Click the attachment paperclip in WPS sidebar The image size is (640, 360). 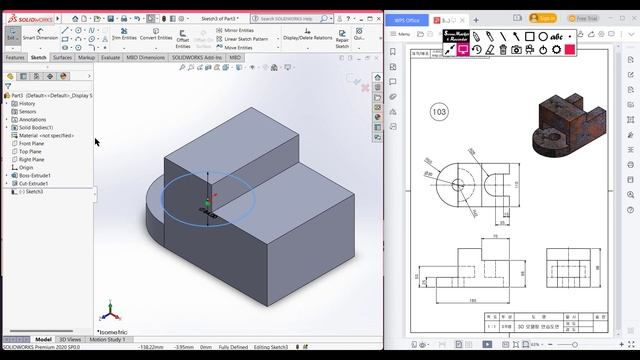click(393, 97)
